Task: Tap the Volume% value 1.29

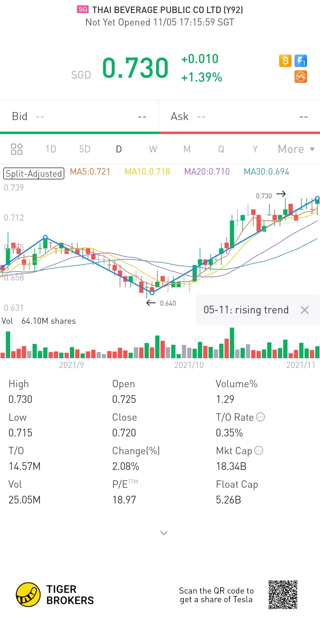Action: pyautogui.click(x=225, y=399)
